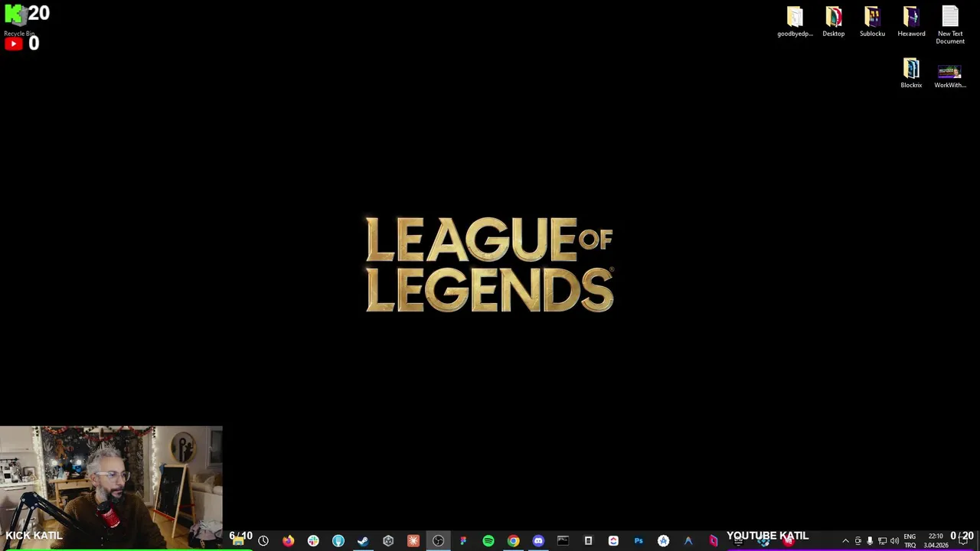This screenshot has height=551, width=980.
Task: Select the New Text Document file
Action: click(950, 25)
